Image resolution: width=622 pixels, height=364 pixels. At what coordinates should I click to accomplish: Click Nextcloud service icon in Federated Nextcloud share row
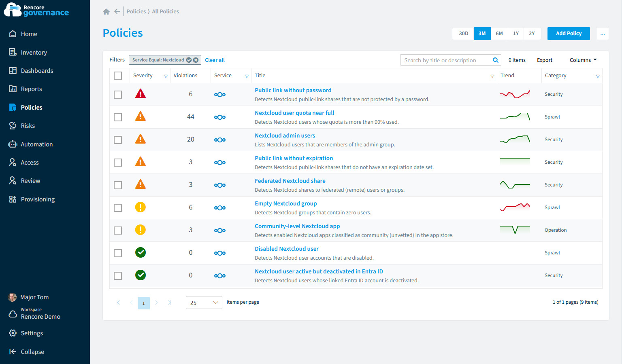220,185
